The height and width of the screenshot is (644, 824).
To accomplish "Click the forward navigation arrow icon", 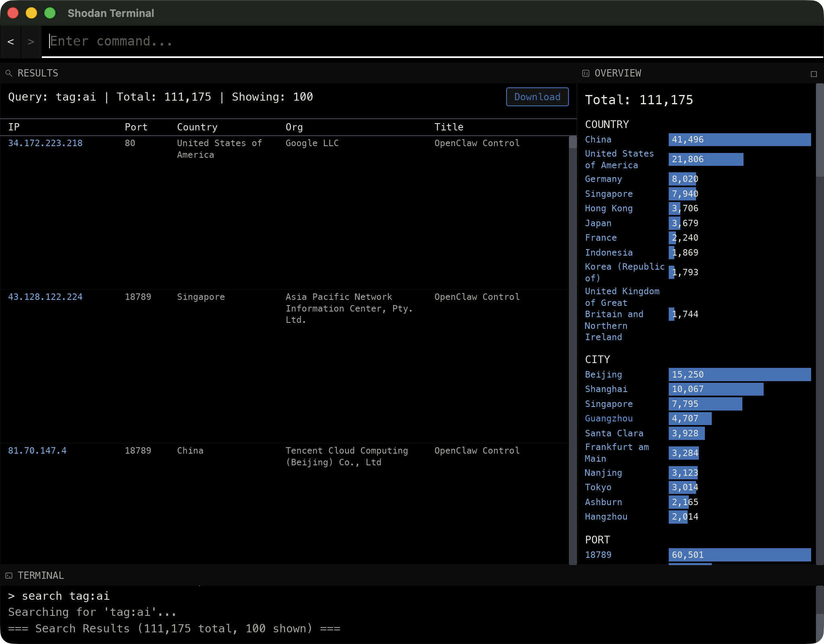I will point(31,41).
